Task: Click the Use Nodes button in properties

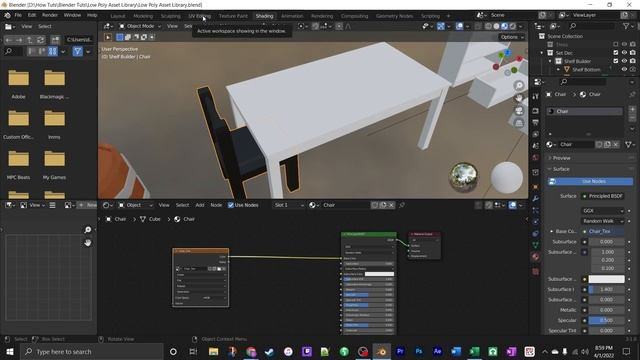Action: pos(591,181)
